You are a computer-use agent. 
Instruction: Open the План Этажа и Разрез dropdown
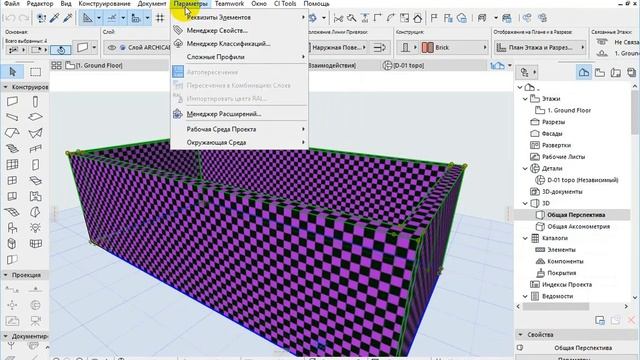540,48
